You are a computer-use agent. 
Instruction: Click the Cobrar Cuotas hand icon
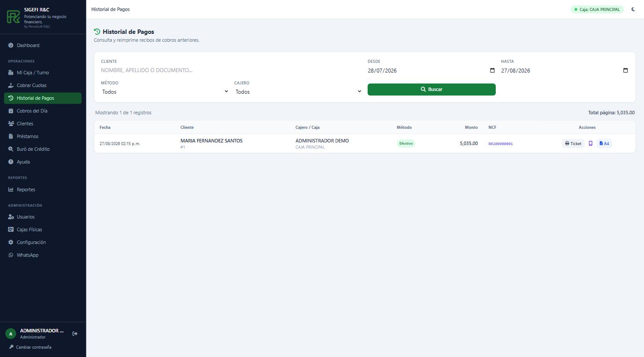[x=11, y=85]
